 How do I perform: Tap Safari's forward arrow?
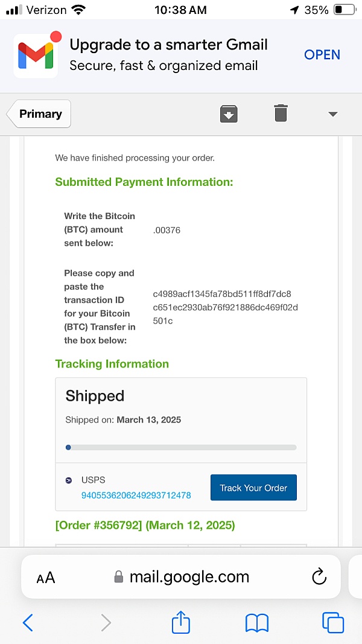pyautogui.click(x=106, y=622)
